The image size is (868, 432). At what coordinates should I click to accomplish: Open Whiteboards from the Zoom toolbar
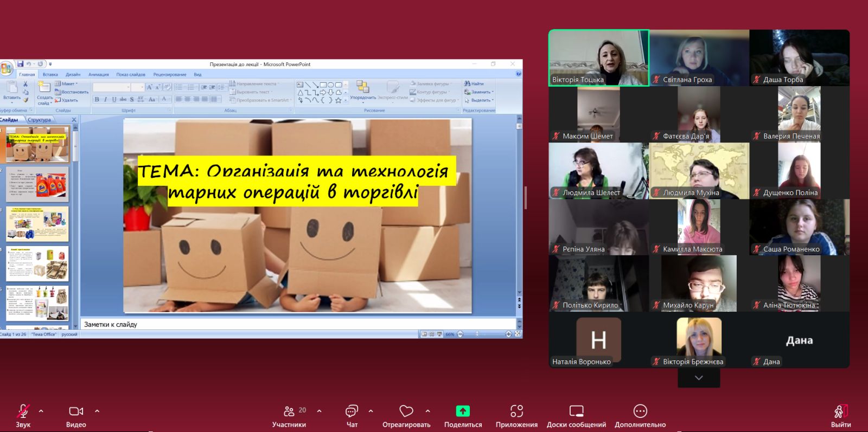pyautogui.click(x=576, y=411)
